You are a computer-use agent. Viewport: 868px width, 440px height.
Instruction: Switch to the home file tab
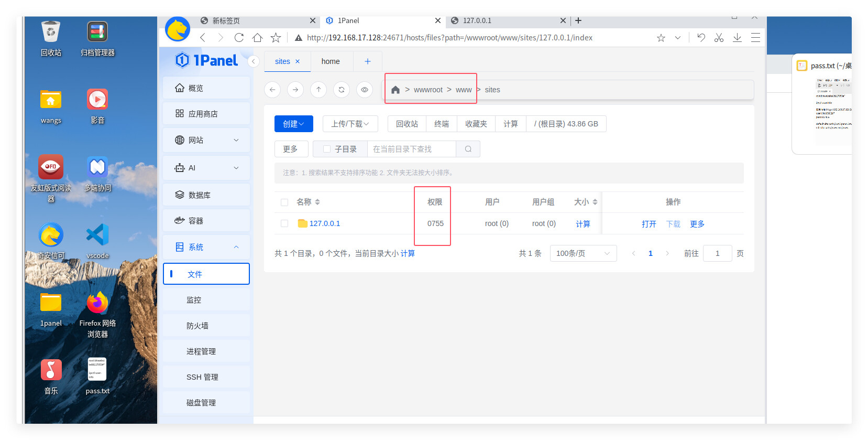tap(331, 61)
